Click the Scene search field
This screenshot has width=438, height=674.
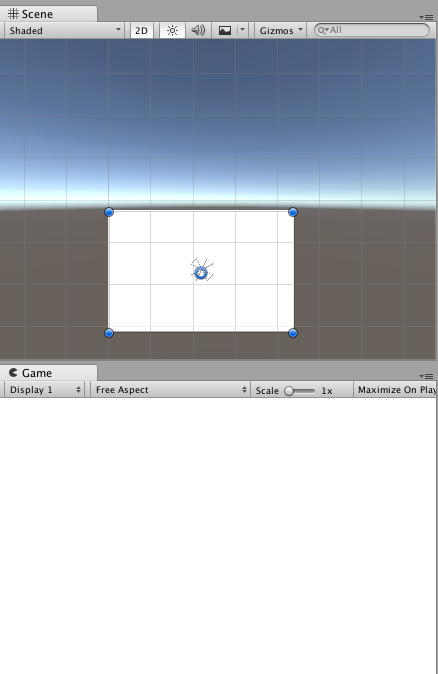point(372,30)
